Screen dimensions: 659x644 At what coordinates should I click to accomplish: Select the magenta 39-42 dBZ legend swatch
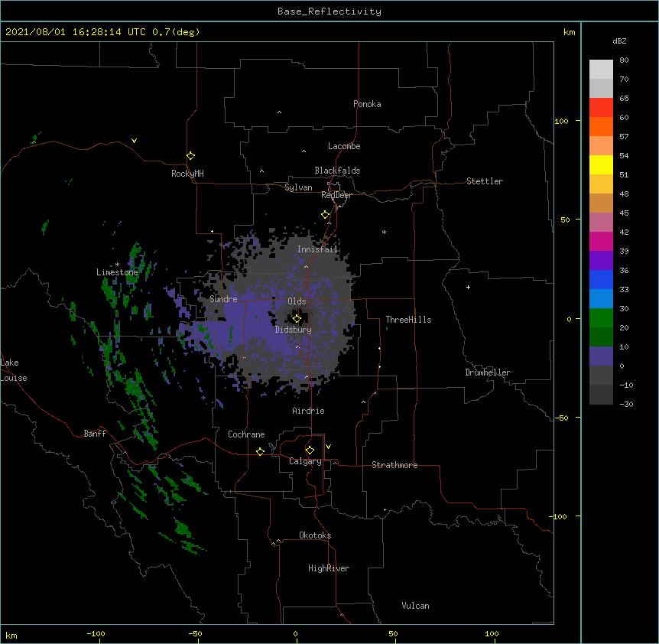tap(601, 241)
